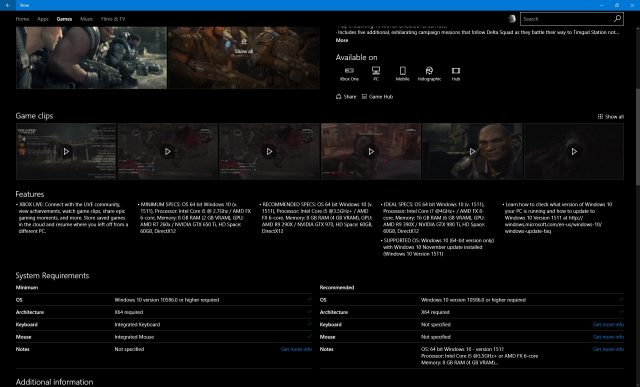Click Get more info for Recommended Keyboard
This screenshot has width=640, height=387.
pos(608,325)
